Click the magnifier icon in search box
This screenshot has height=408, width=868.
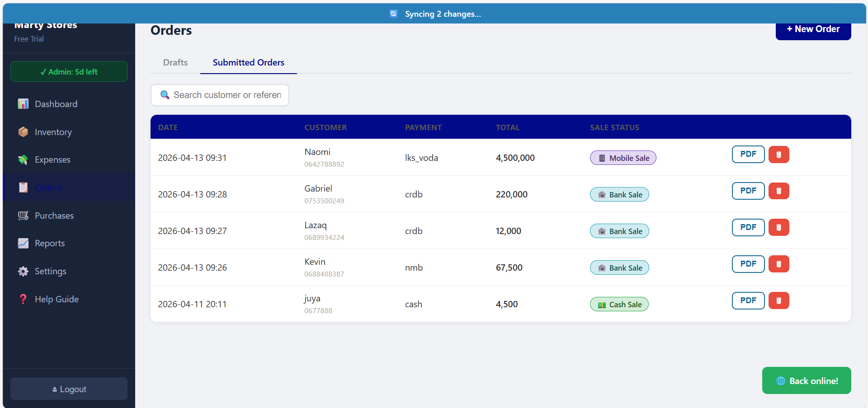click(x=165, y=95)
